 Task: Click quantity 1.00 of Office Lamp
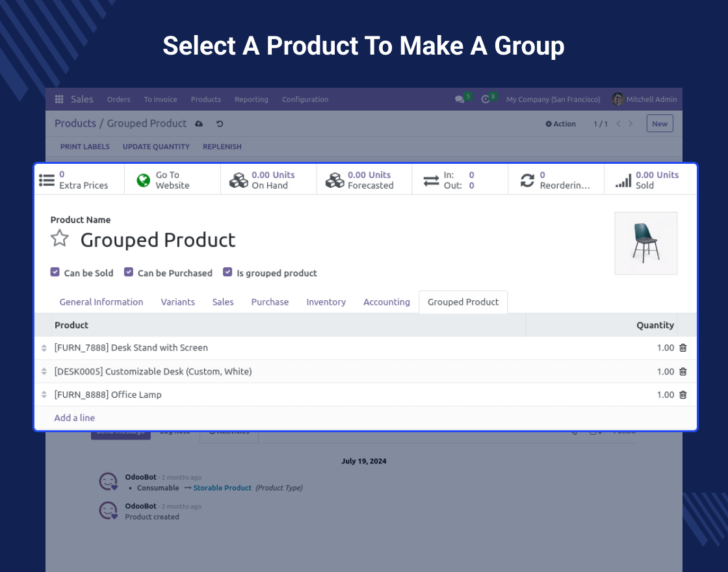(x=666, y=395)
